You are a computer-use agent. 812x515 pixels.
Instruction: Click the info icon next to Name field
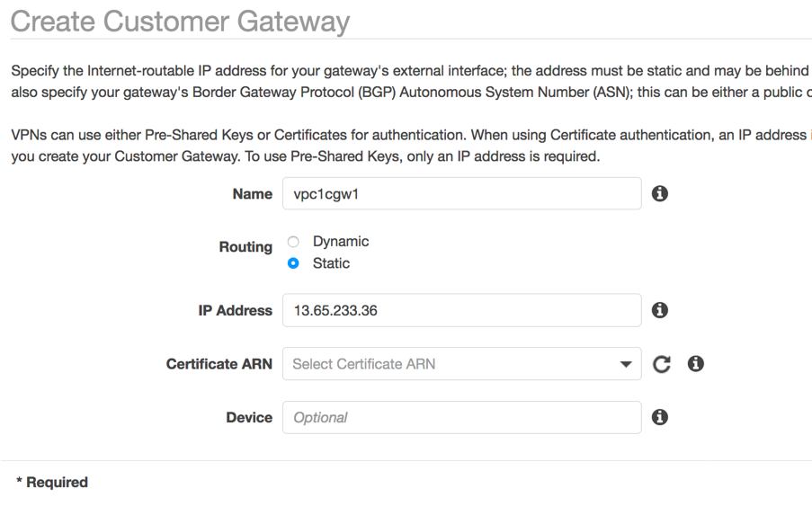(659, 193)
